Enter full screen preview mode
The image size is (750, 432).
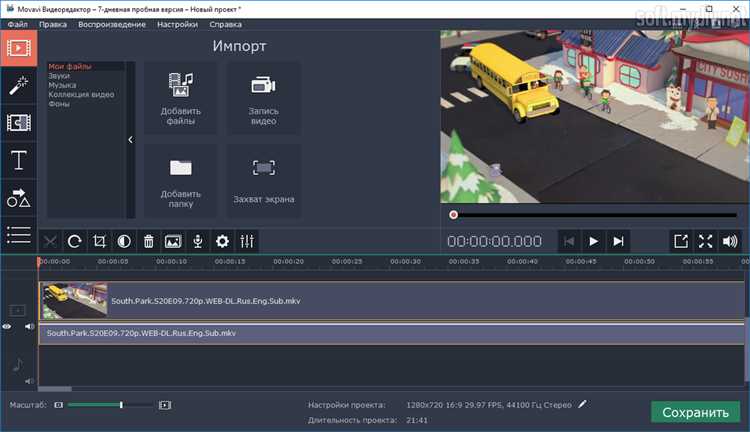click(706, 241)
